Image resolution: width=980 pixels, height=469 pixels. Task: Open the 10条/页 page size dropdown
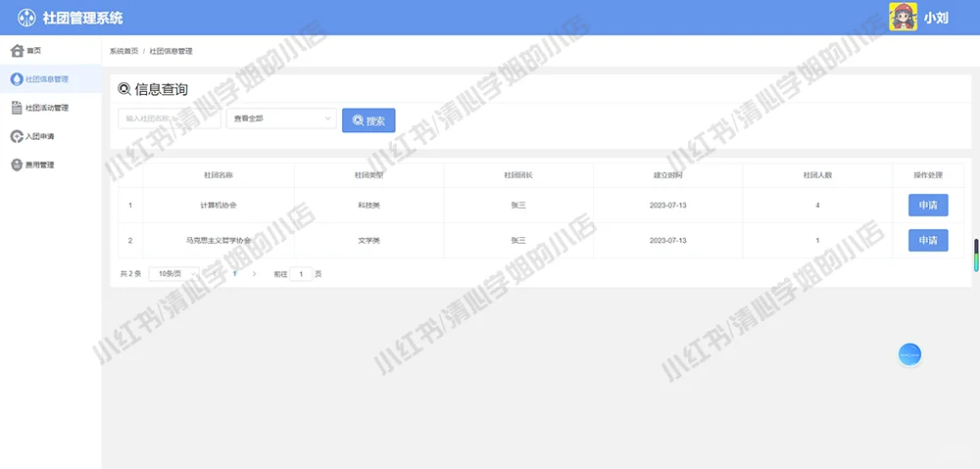(x=173, y=273)
